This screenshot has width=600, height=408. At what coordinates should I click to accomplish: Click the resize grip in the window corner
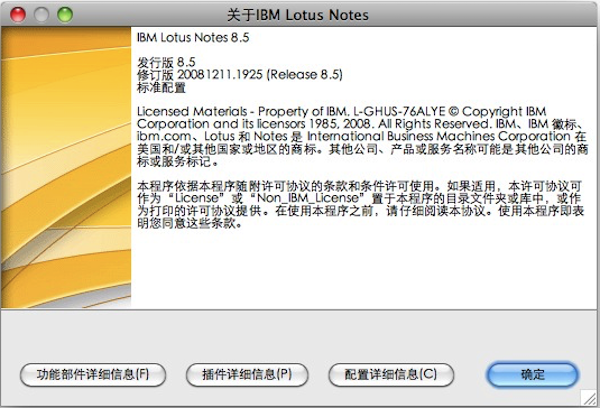pyautogui.click(x=590, y=398)
